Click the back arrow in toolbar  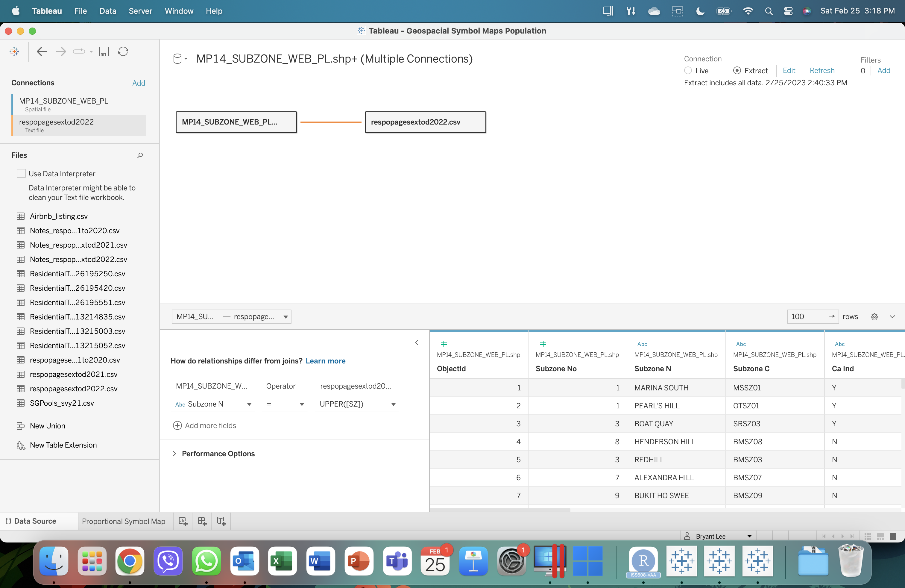tap(41, 51)
